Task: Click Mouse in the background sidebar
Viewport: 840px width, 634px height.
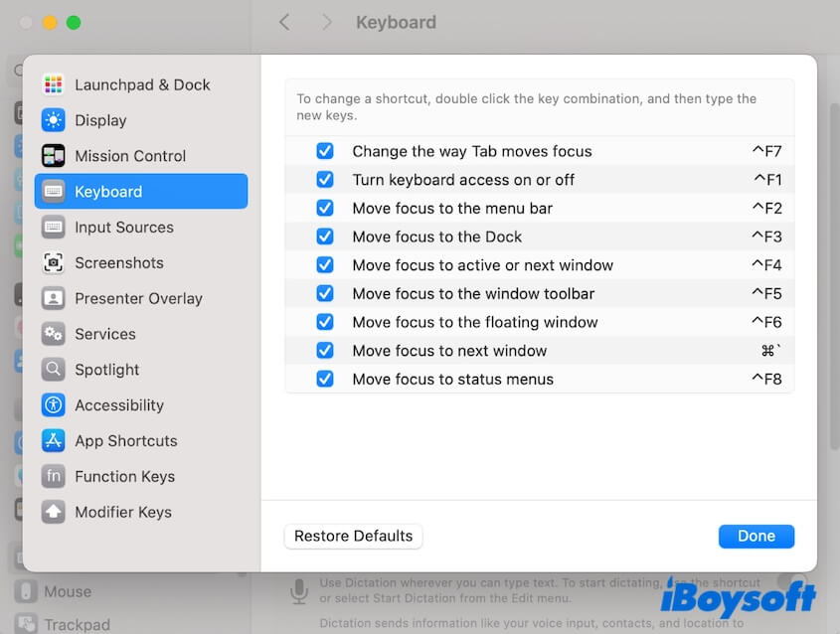Action: [68, 591]
